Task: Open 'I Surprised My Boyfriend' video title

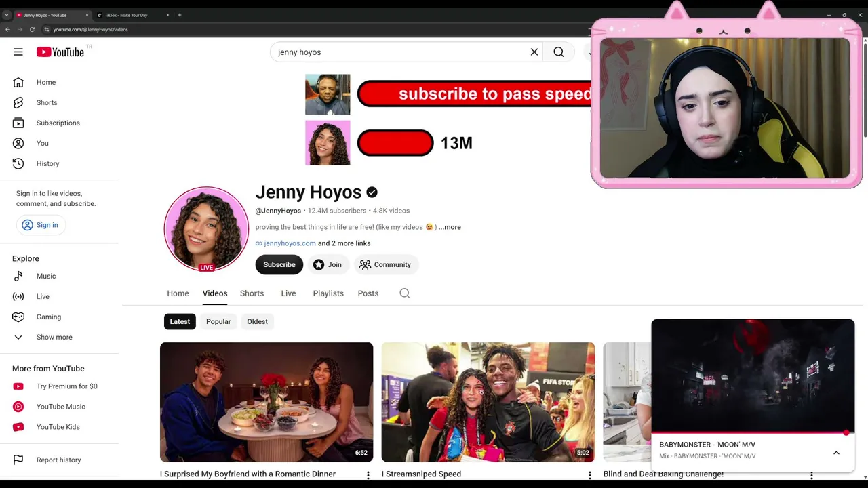Action: coord(248,474)
